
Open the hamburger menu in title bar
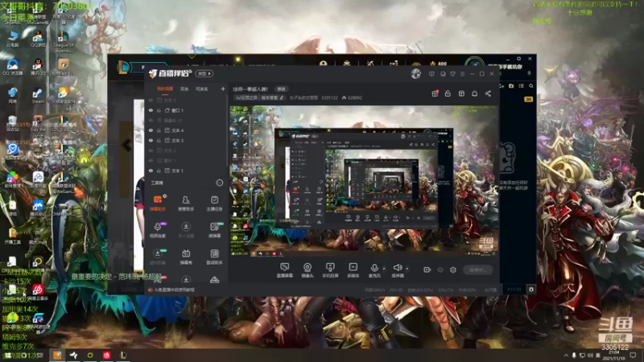click(x=462, y=74)
